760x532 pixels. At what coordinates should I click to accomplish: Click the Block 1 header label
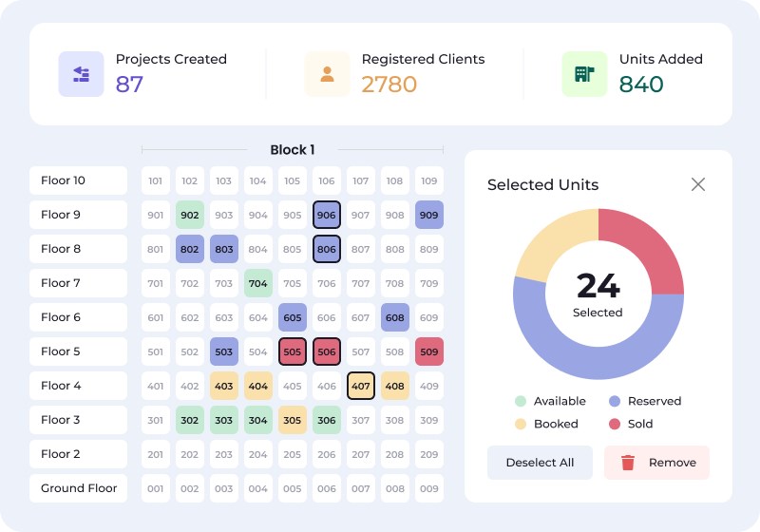[293, 150]
